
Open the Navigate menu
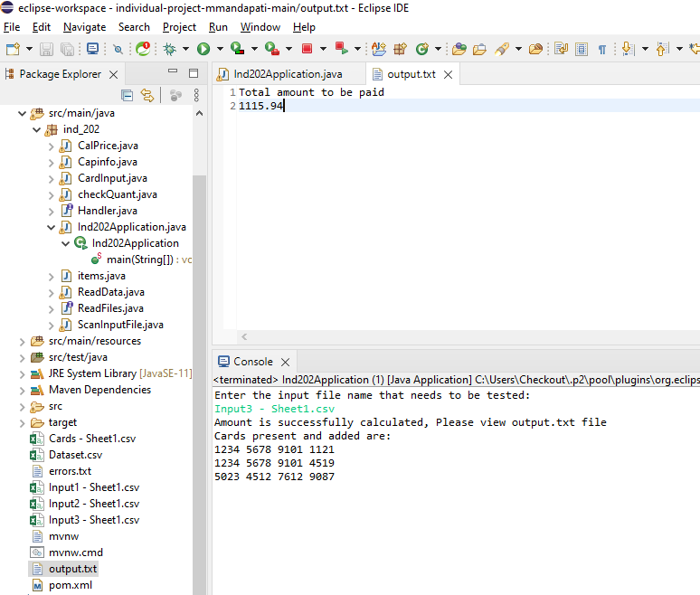point(84,27)
